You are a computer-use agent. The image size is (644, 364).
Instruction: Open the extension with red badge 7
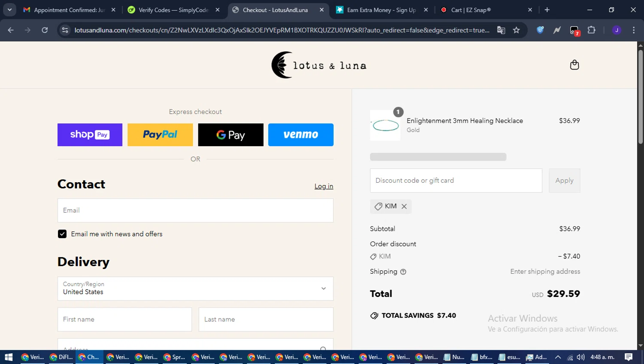574,31
